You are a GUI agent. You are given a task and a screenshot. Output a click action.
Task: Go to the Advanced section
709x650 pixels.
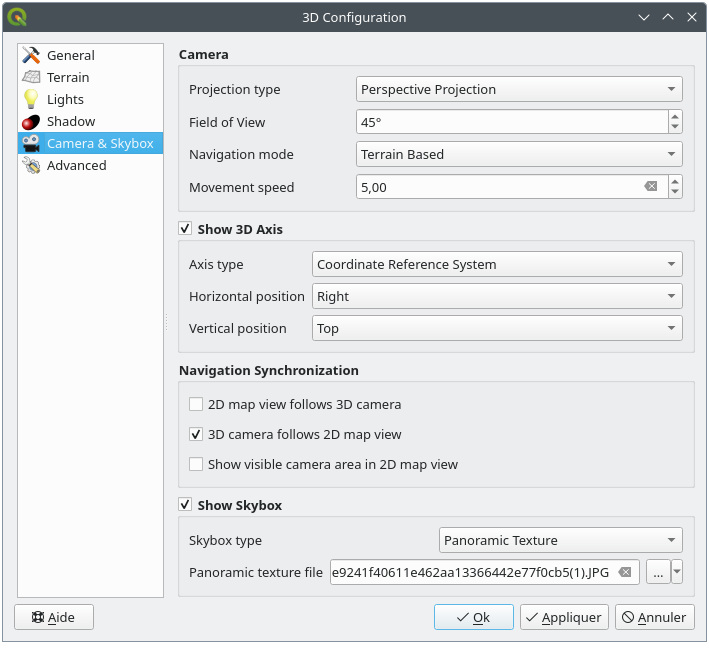(x=76, y=166)
